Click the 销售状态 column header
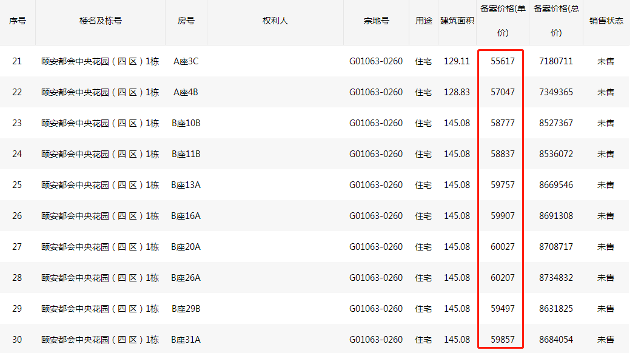This screenshot has width=644, height=353. [x=606, y=21]
